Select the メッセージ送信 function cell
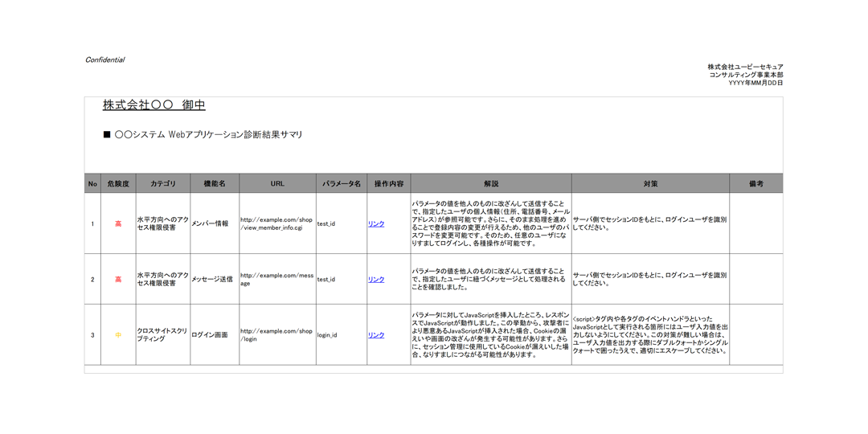868x434 pixels. click(215, 280)
